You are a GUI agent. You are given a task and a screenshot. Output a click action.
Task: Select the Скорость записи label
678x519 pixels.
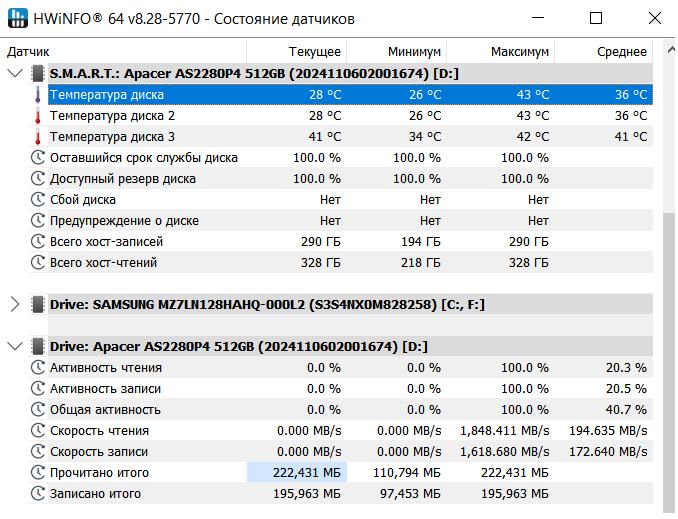coord(99,452)
